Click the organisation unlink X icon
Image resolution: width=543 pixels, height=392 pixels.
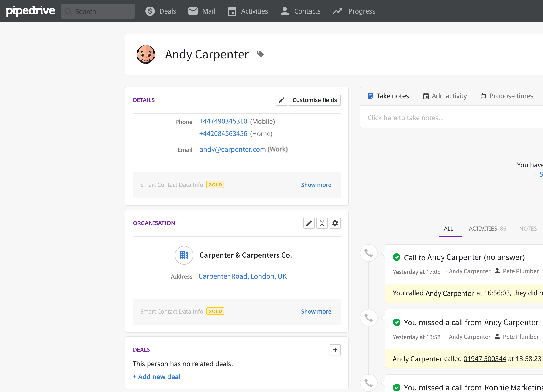click(322, 223)
